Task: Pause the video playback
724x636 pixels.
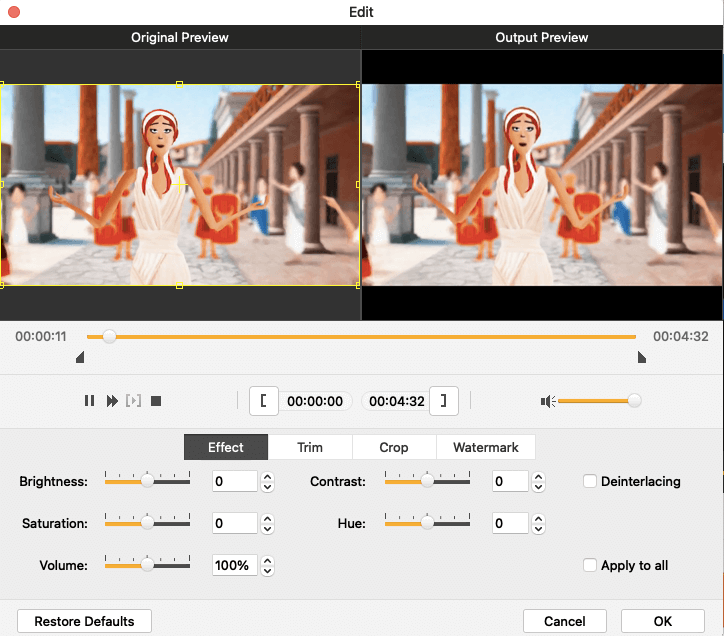Action: 89,401
